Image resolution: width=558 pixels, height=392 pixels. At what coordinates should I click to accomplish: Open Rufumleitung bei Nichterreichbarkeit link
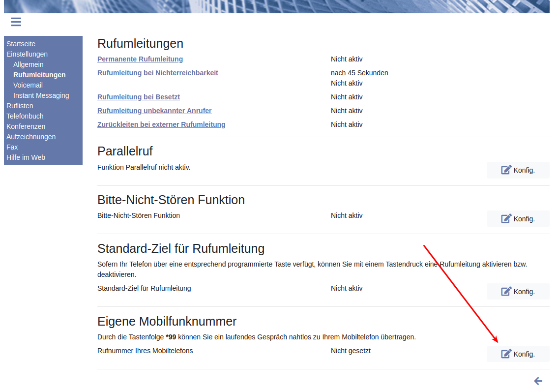point(158,73)
